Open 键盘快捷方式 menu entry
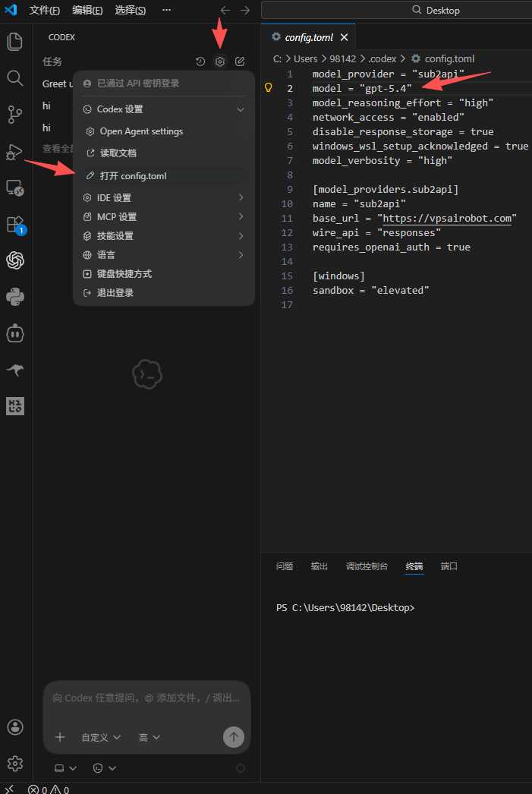Image resolution: width=532 pixels, height=794 pixels. [x=164, y=274]
